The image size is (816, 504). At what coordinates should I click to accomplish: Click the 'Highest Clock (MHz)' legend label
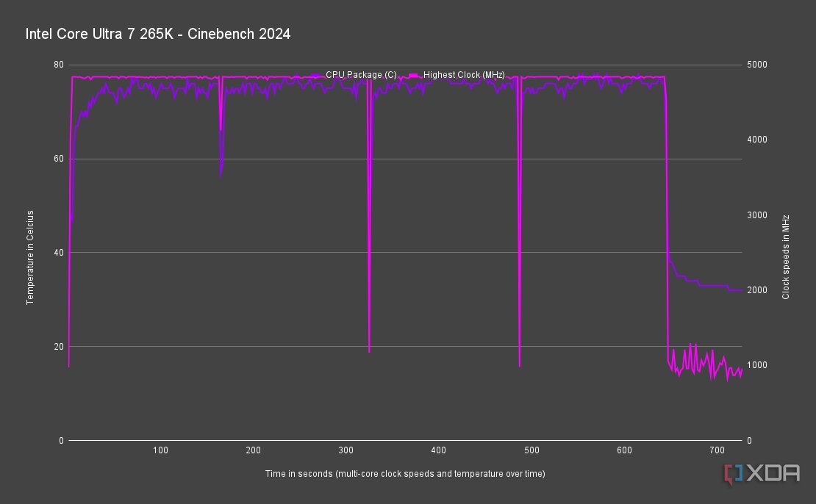464,75
